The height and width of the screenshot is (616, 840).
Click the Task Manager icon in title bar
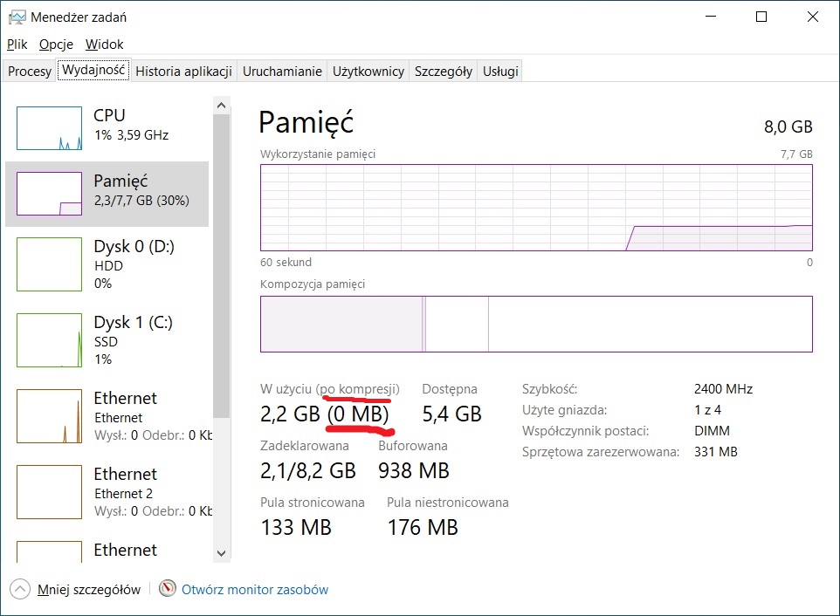pos(16,17)
